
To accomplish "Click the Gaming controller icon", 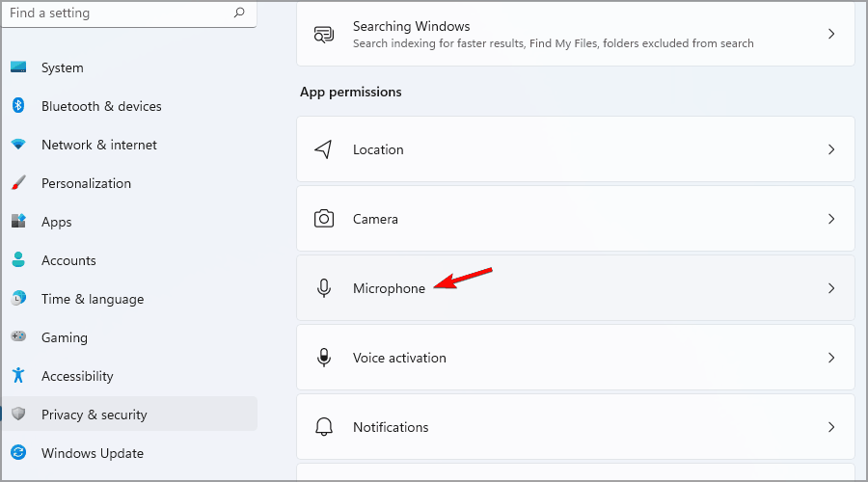I will (x=18, y=337).
